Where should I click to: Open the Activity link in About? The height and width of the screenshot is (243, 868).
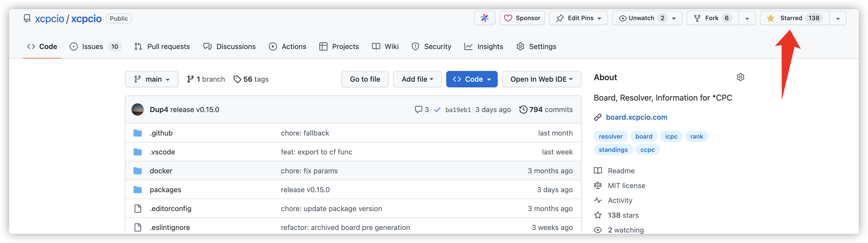[613, 201]
